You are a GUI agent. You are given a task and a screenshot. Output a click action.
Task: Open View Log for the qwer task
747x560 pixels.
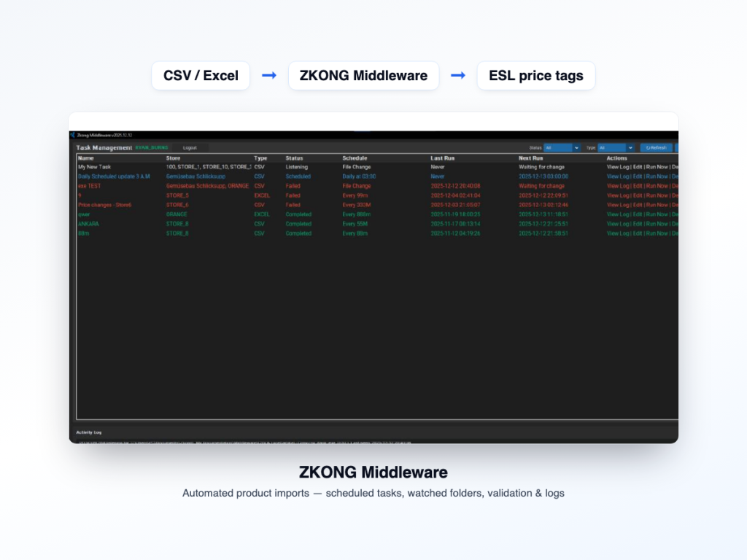click(618, 215)
